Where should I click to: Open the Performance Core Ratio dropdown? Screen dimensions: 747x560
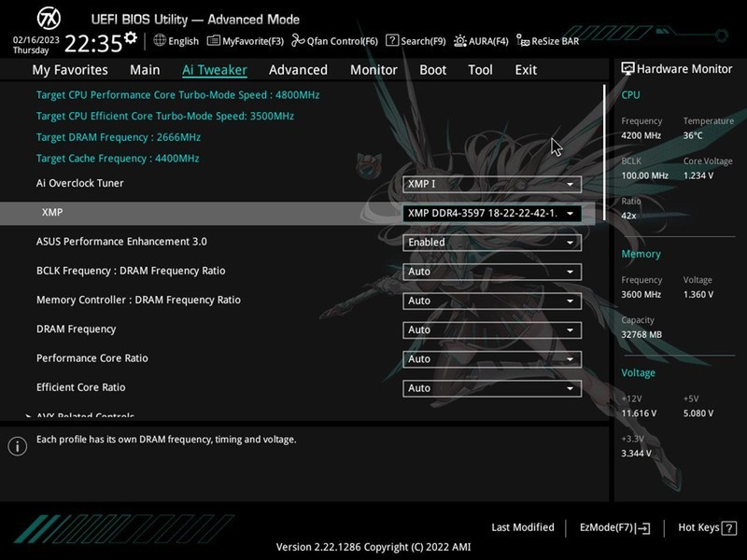pyautogui.click(x=492, y=359)
